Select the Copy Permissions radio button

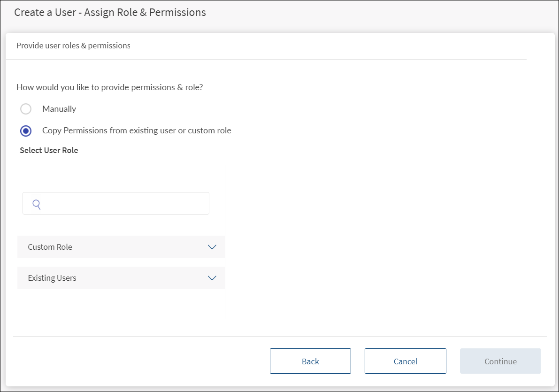click(26, 131)
